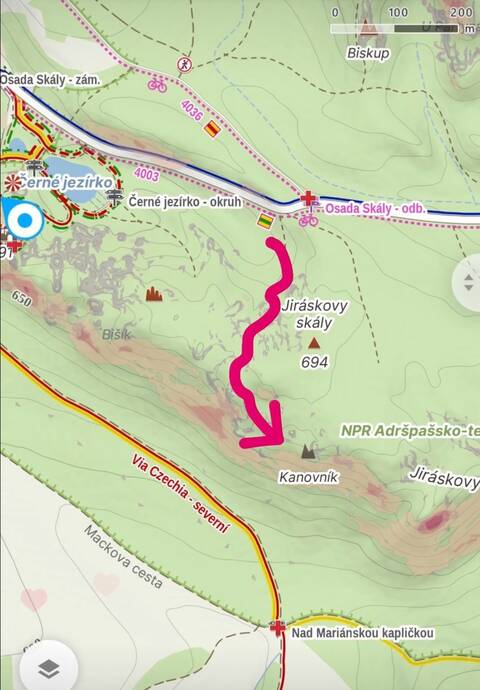Open the Černé jezírko label
Screen dimensions: 480x690
[66, 182]
